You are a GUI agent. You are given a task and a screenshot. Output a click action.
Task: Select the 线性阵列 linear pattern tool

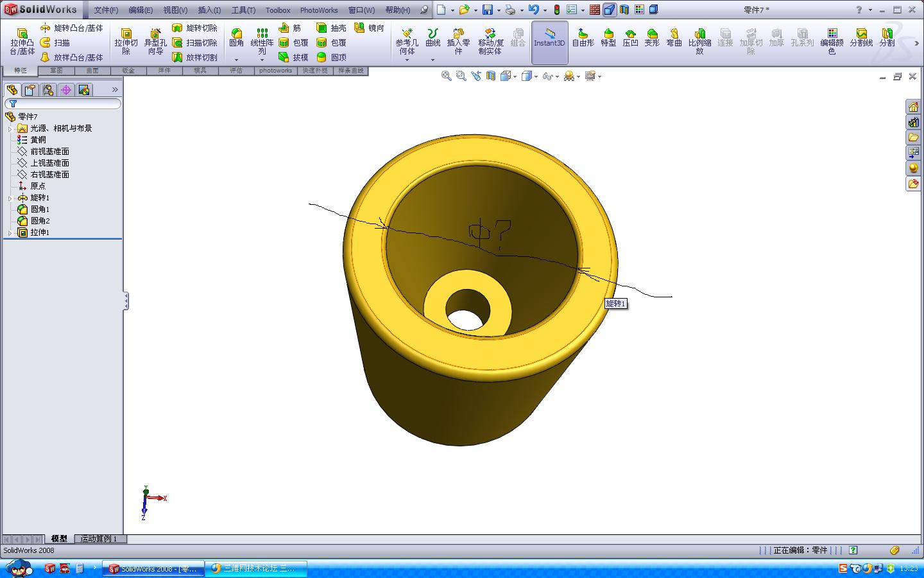[x=262, y=41]
